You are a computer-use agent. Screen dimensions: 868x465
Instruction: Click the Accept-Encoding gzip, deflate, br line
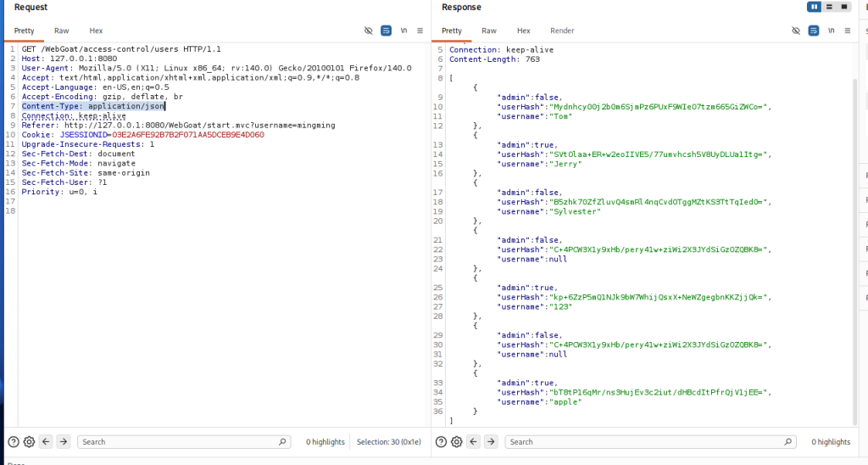click(x=103, y=97)
